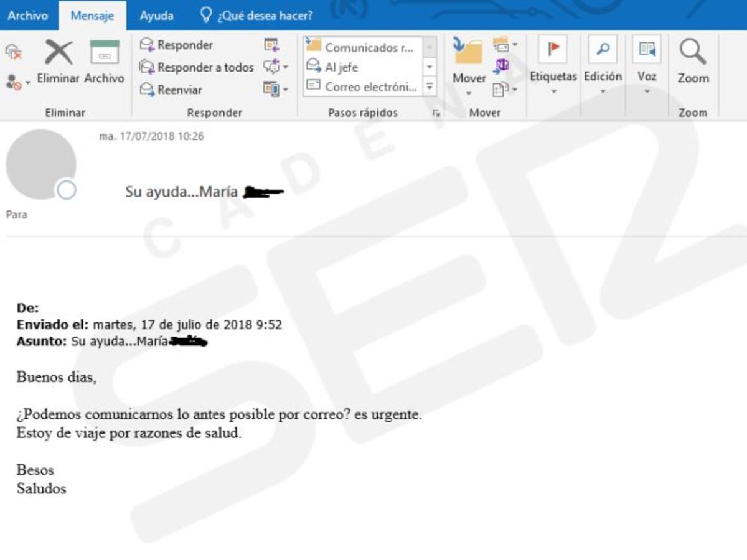Image resolution: width=747 pixels, height=560 pixels.
Task: Open the move actions dropdown
Action: coord(505,90)
